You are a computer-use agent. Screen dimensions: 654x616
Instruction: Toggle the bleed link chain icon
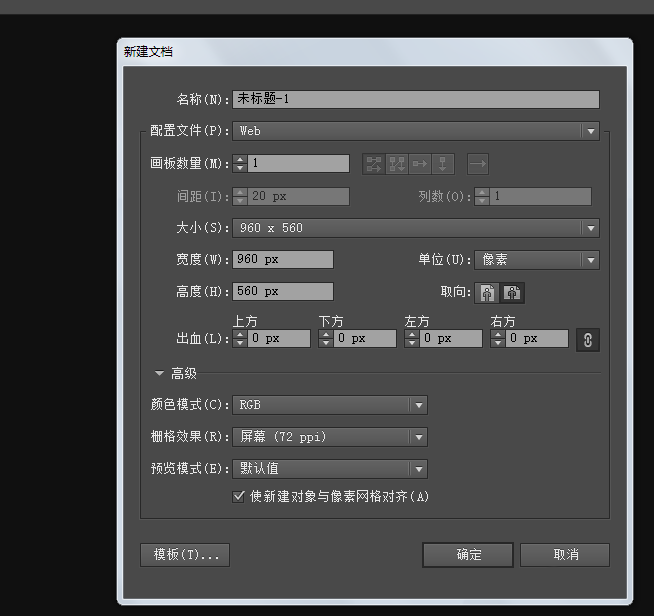click(x=588, y=339)
